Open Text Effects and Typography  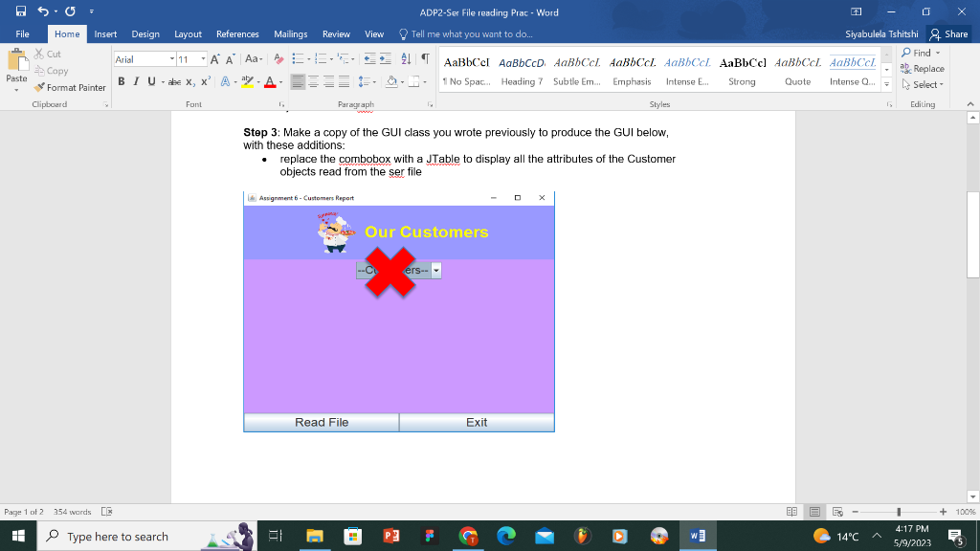pyautogui.click(x=226, y=82)
